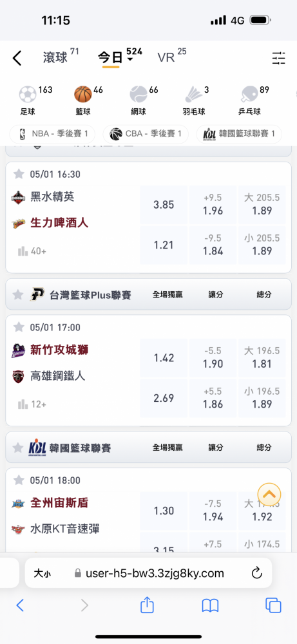
Task: Tap the Safari address bar URL
Action: 155,573
